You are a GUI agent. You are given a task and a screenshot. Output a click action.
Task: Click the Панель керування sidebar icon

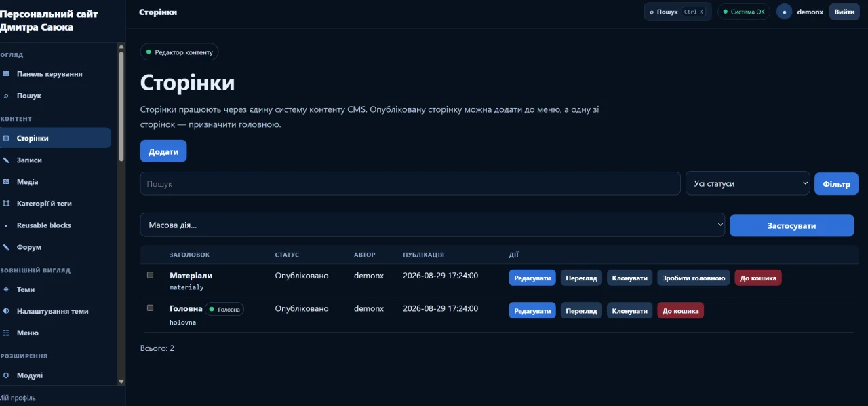(x=6, y=74)
